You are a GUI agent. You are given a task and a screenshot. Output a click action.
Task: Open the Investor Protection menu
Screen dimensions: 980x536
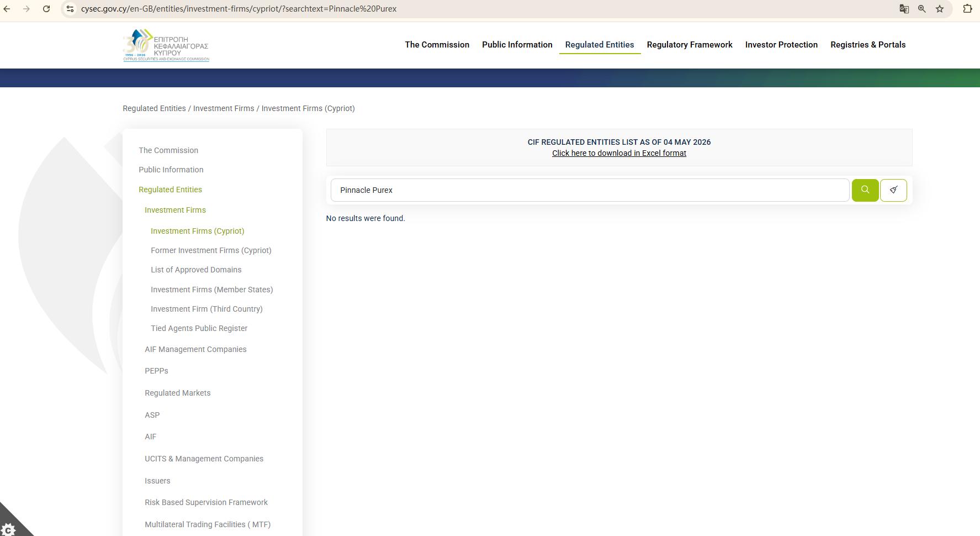point(781,45)
